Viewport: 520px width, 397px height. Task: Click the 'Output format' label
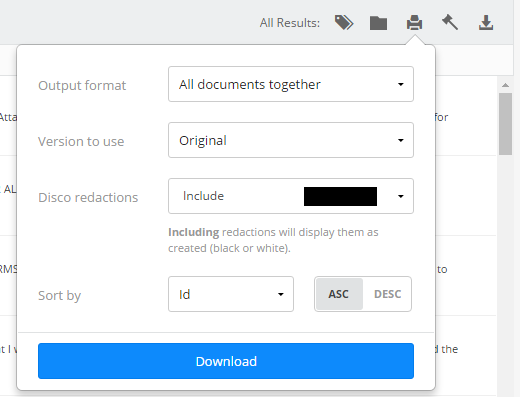pos(82,86)
